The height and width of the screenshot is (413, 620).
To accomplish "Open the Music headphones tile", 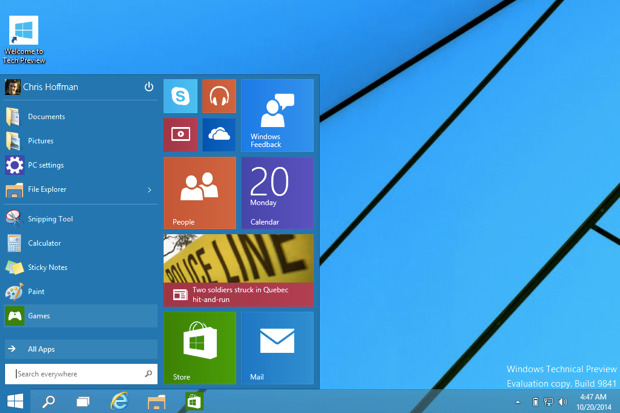I will coord(219,96).
